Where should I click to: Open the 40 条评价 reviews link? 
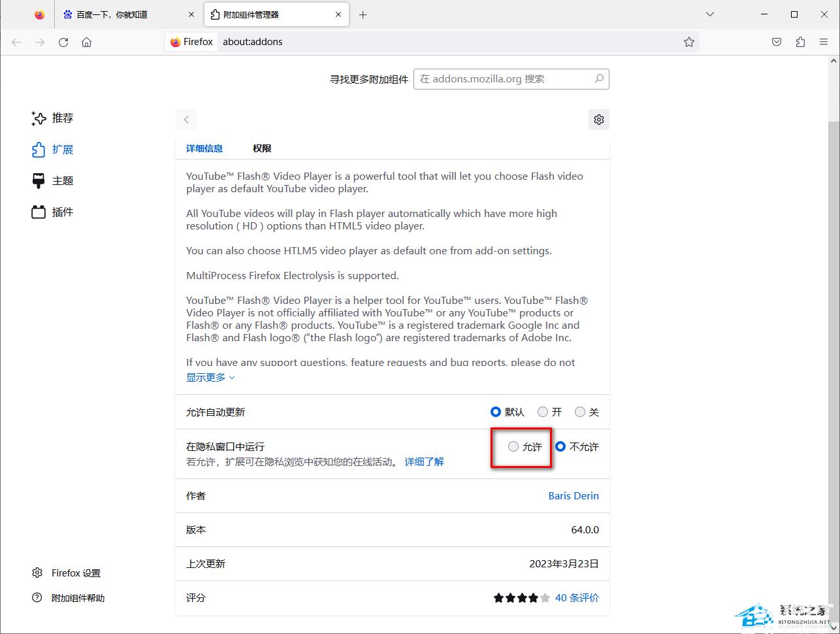pos(577,597)
